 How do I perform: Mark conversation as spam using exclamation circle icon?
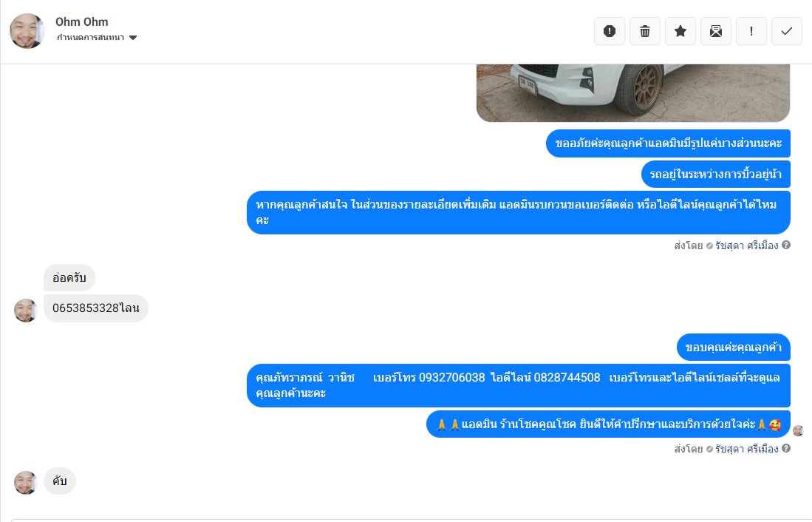click(610, 31)
